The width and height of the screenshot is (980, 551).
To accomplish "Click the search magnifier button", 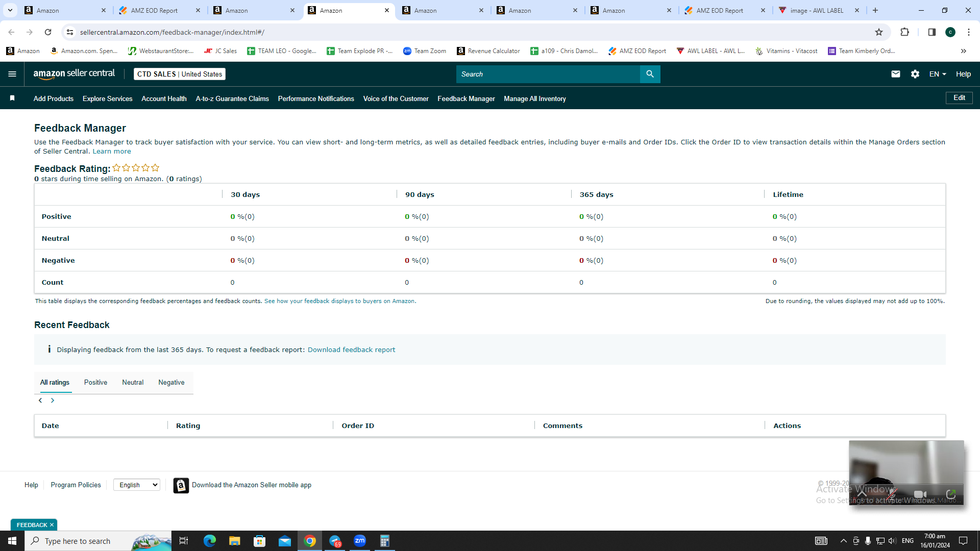I will coord(650,74).
